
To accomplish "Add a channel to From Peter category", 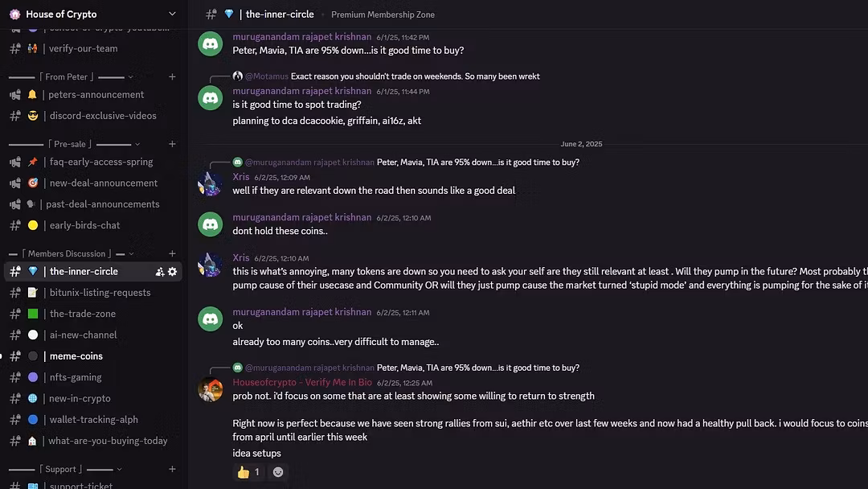I will (x=172, y=77).
